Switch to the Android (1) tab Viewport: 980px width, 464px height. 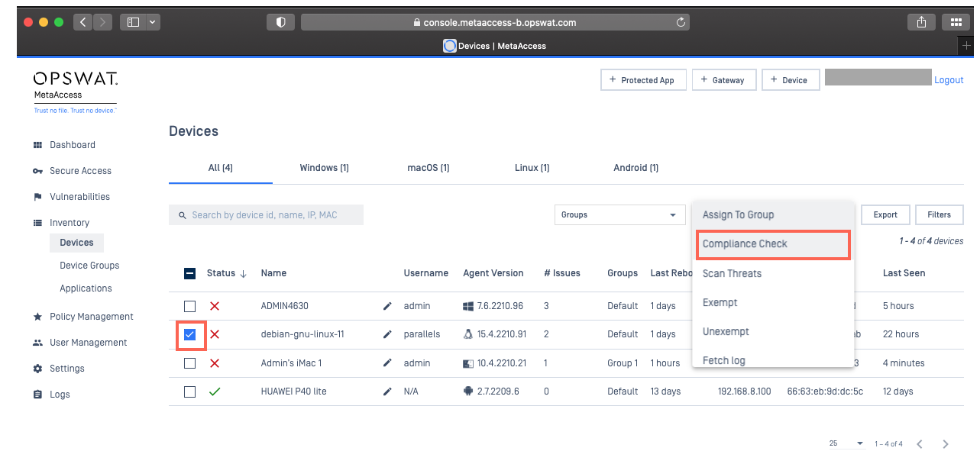click(636, 168)
